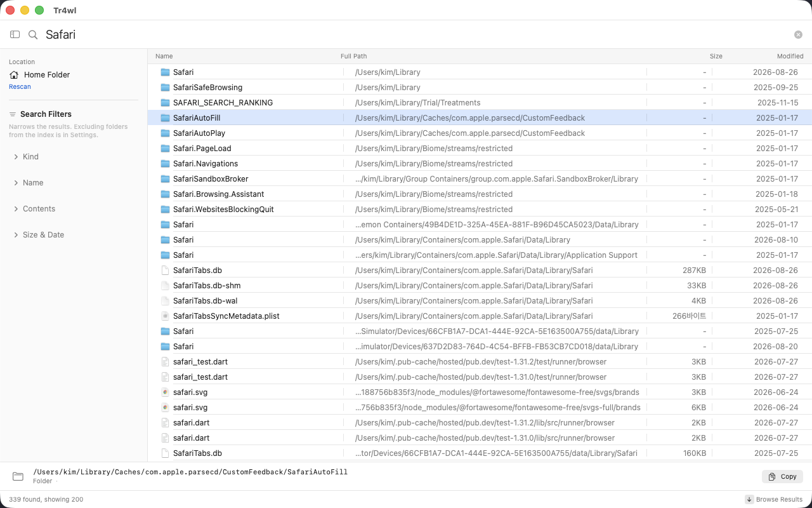Image resolution: width=812 pixels, height=508 pixels.
Task: Click the 2025-11-15 modified date cell
Action: pos(778,102)
